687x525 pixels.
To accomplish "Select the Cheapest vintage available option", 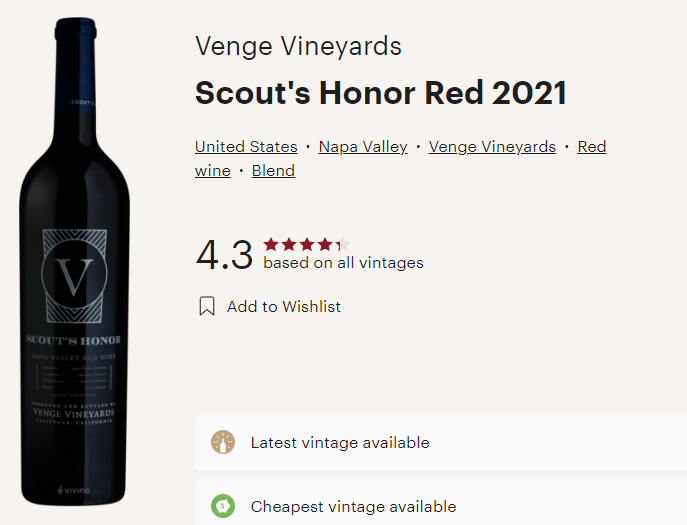I will [x=353, y=506].
